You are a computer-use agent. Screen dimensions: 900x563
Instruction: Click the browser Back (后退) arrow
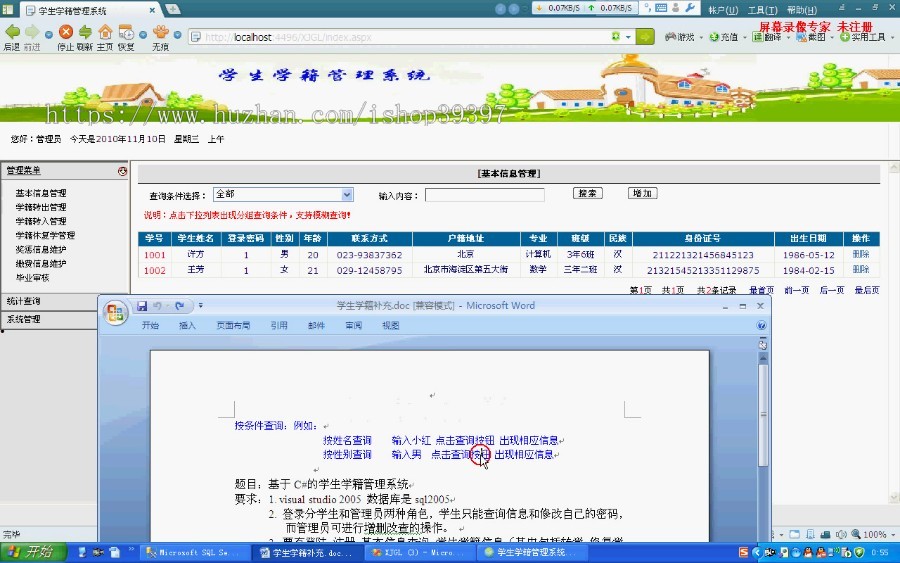pyautogui.click(x=12, y=33)
